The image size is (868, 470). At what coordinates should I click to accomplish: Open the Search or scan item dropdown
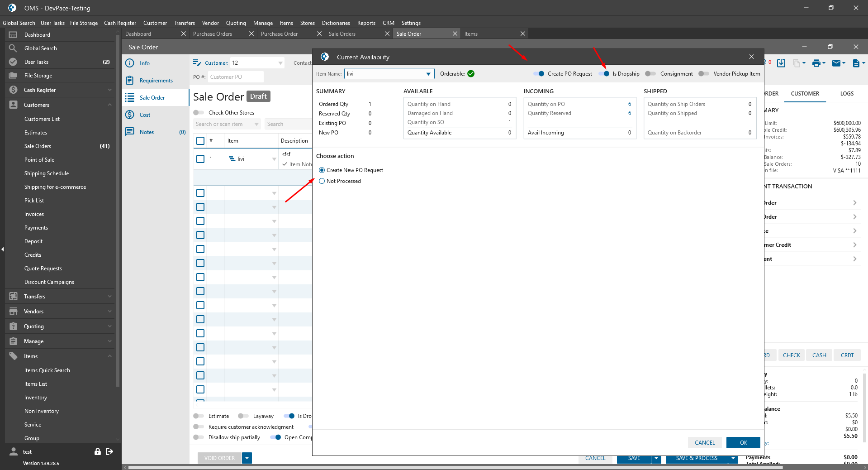[x=256, y=124]
